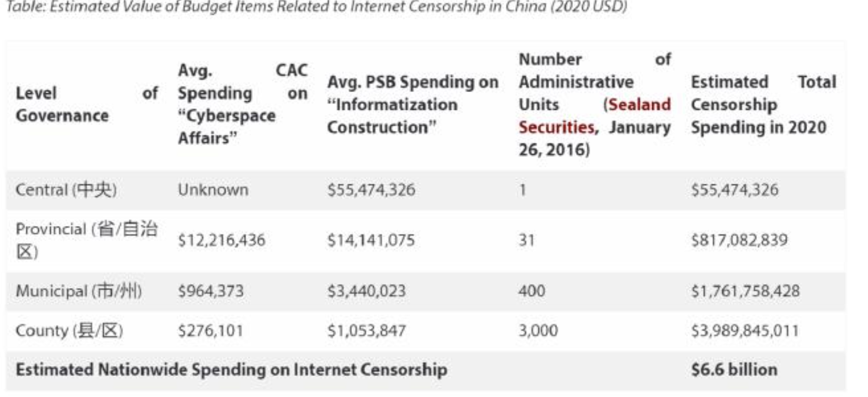Screen dimensions: 868x397
Task: Click the 'Municipal (市/州)' row label
Action: 79,291
